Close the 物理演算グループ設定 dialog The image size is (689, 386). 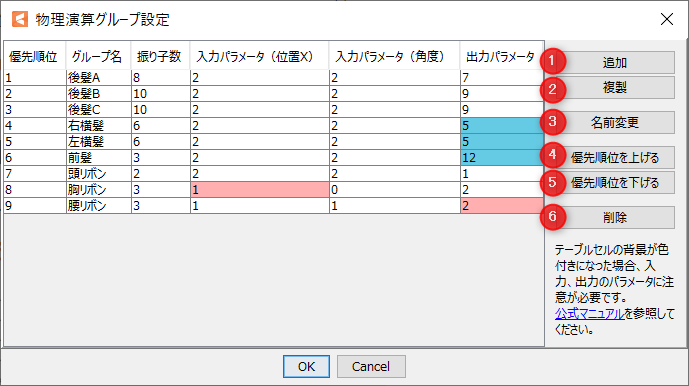tap(667, 19)
